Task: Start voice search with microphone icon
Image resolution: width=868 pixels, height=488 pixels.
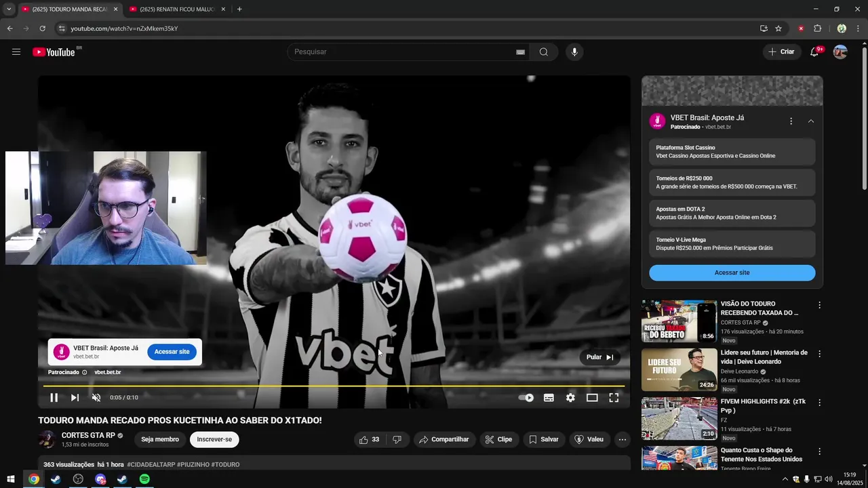Action: (574, 52)
